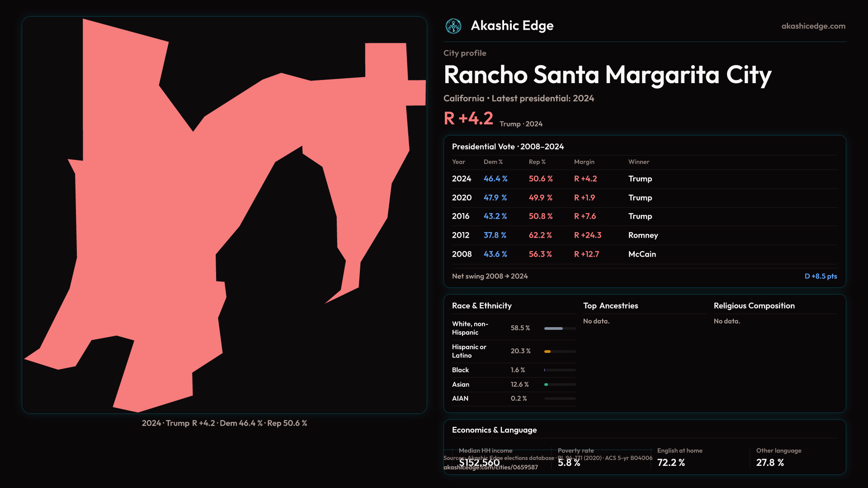Click the Other language 27.8 % value
The height and width of the screenshot is (488, 868).
[x=770, y=463]
